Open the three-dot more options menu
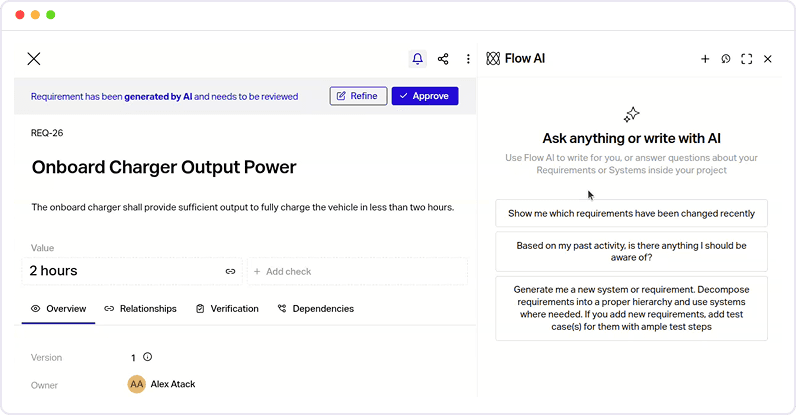 tap(468, 59)
